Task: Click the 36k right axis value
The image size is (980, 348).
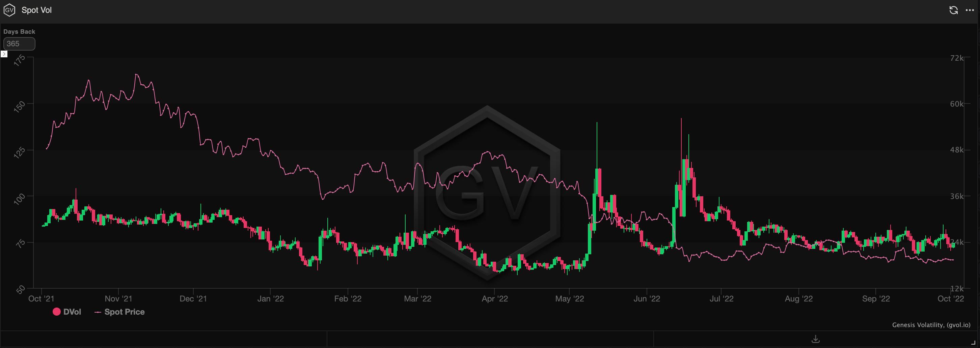Action: (x=956, y=196)
